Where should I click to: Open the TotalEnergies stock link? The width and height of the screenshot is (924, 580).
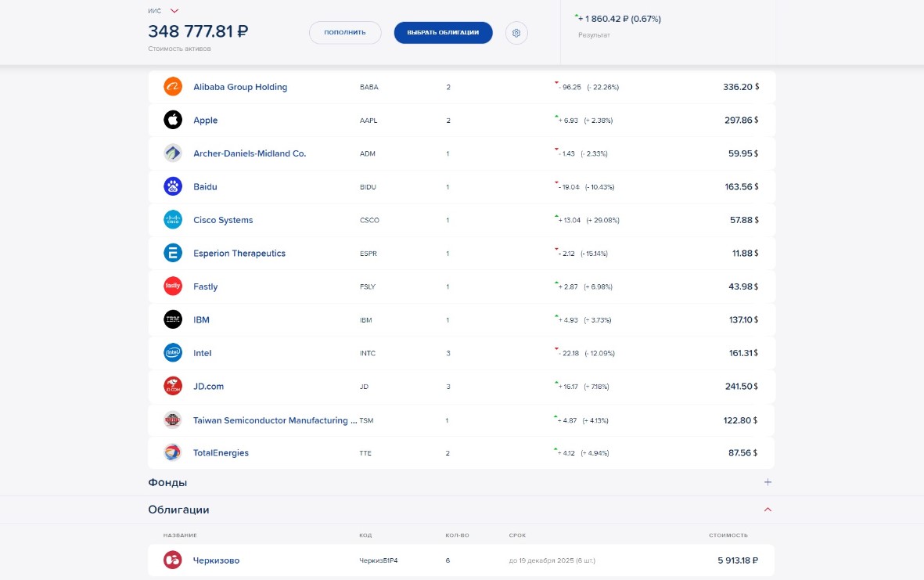[221, 452]
